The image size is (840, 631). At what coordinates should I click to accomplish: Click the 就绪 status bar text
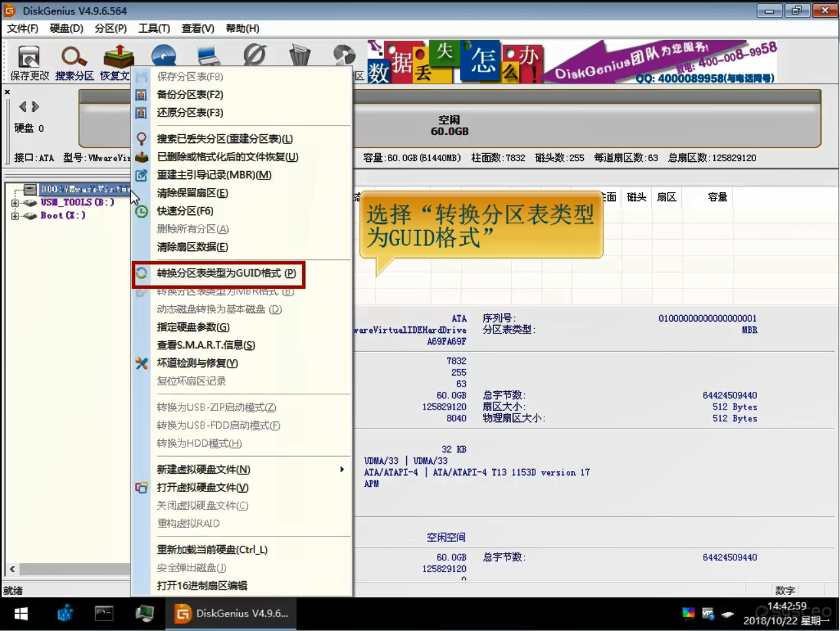click(13, 590)
